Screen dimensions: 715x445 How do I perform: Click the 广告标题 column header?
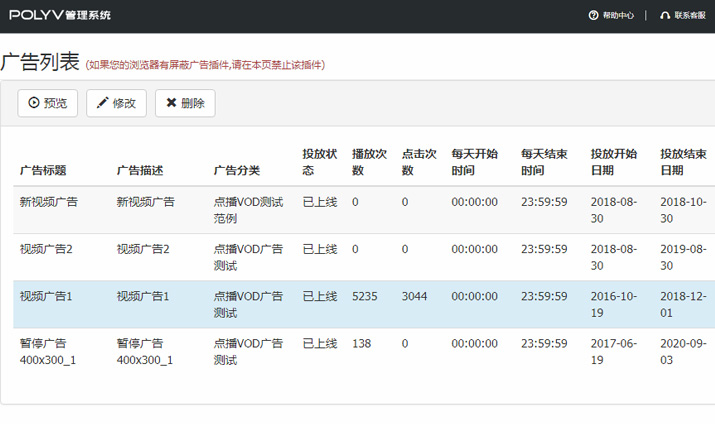coord(43,171)
